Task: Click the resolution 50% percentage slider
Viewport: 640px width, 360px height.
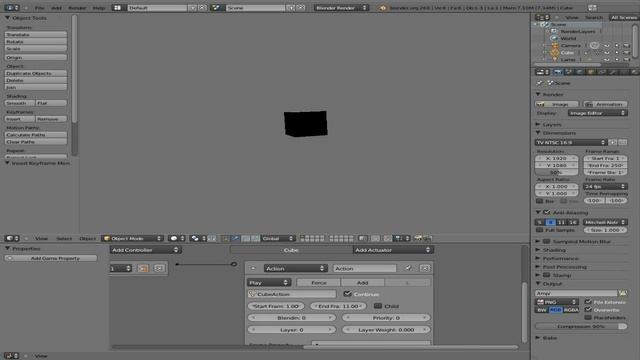Action: pyautogui.click(x=556, y=172)
